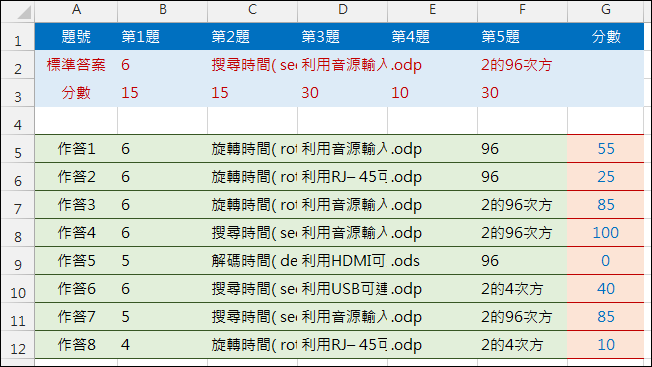The width and height of the screenshot is (652, 367).
Task: Click the 第5題 header cell
Action: click(522, 37)
